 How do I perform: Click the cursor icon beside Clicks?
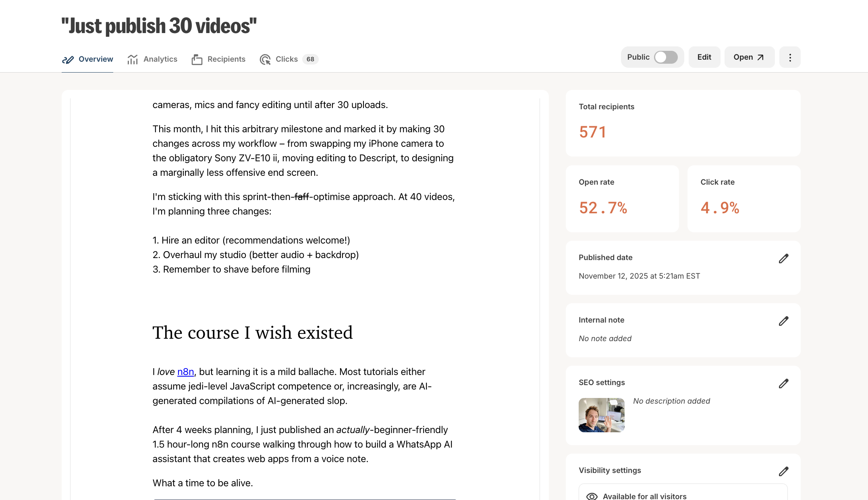[265, 59]
